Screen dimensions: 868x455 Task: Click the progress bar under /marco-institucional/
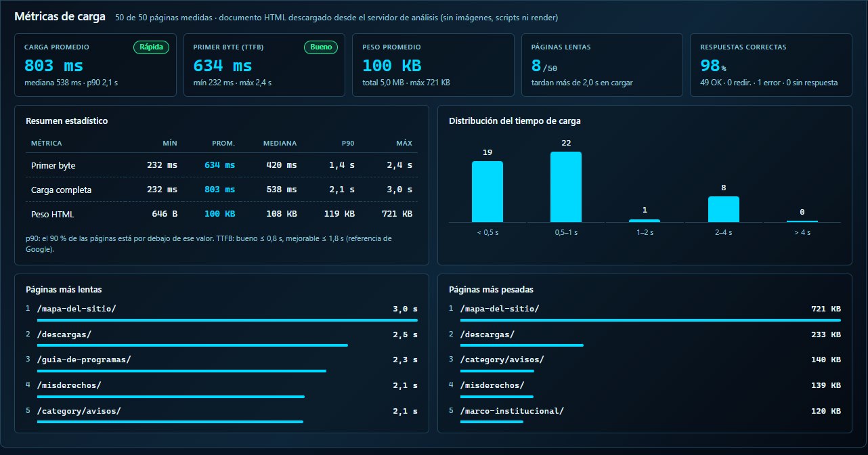(492, 422)
